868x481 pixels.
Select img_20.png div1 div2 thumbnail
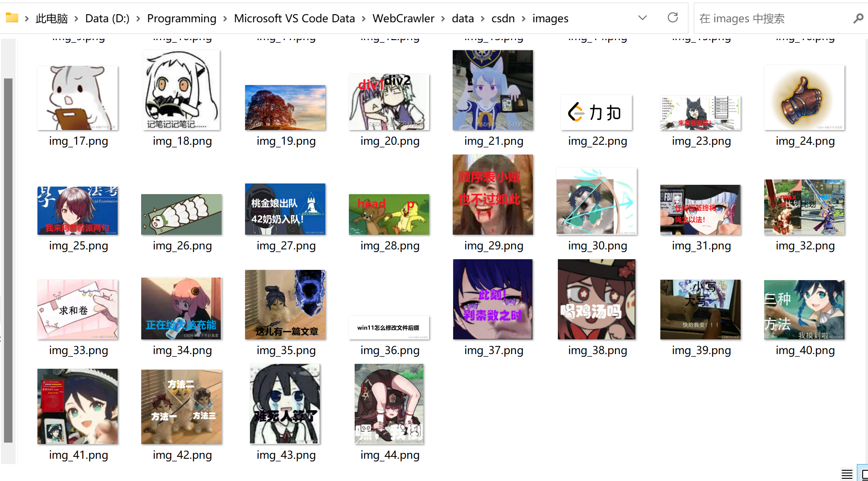tap(389, 102)
